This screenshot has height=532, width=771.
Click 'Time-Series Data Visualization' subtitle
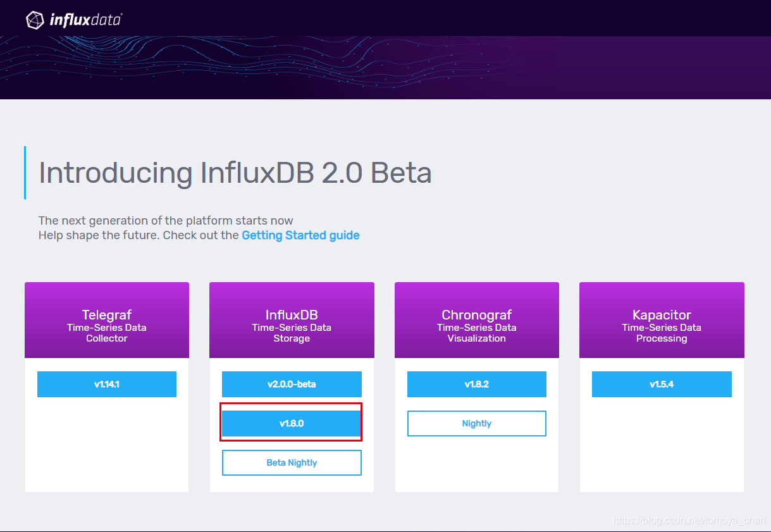[x=477, y=333]
